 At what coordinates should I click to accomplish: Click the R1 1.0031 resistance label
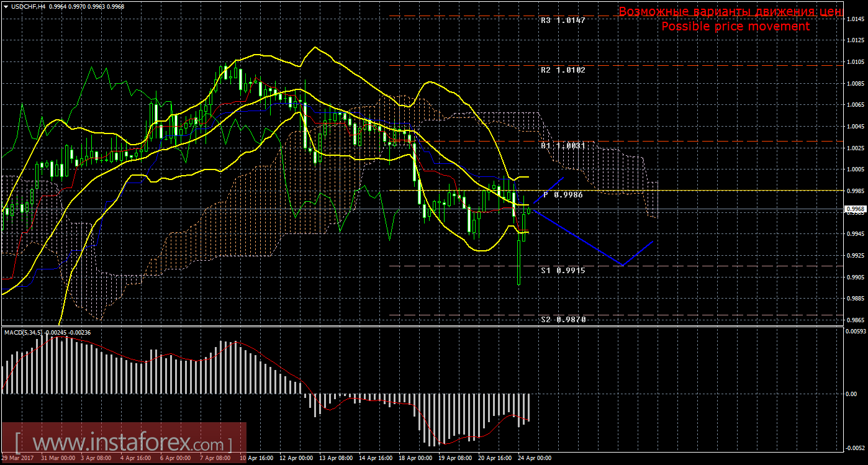tap(563, 145)
